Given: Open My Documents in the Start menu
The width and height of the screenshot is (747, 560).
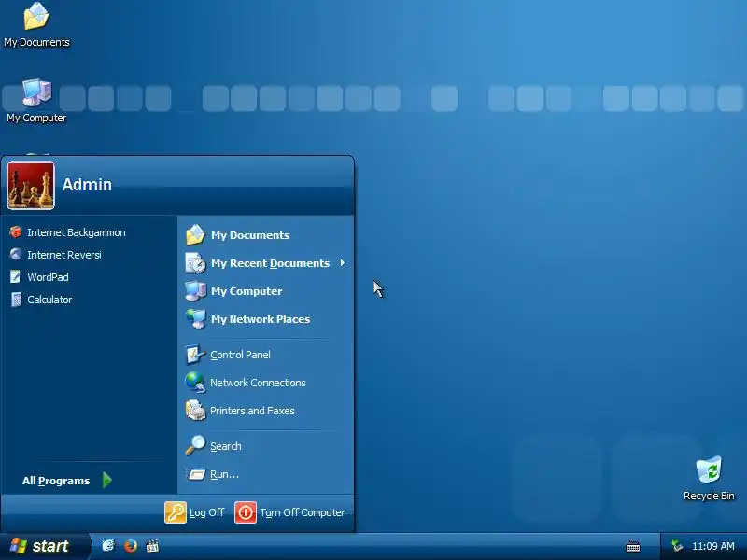Looking at the screenshot, I should coord(266,235).
